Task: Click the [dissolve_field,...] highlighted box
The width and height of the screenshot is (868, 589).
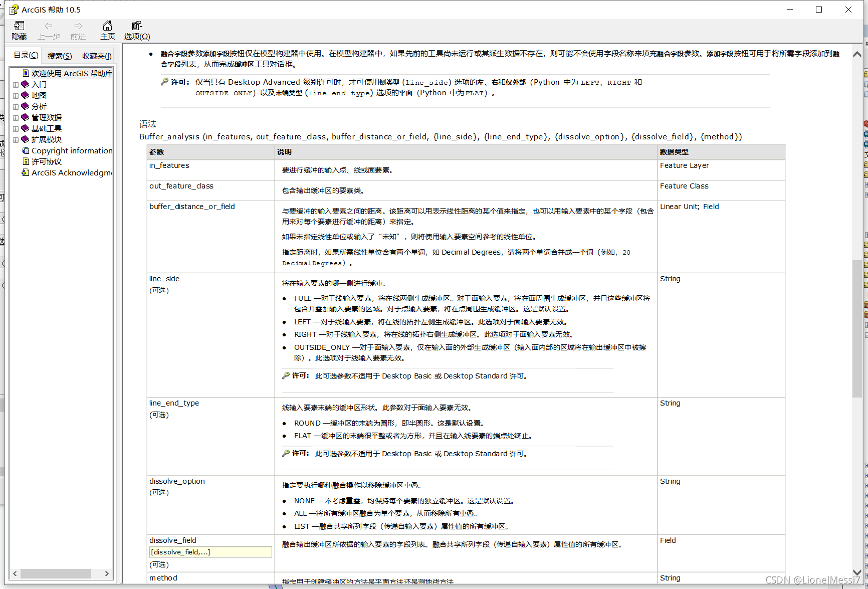Action: coord(210,552)
